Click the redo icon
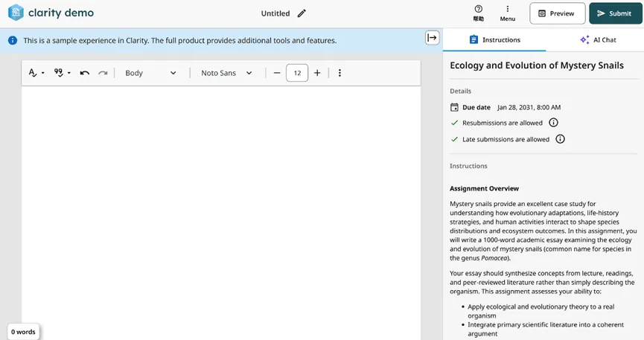The image size is (644, 340). (103, 73)
